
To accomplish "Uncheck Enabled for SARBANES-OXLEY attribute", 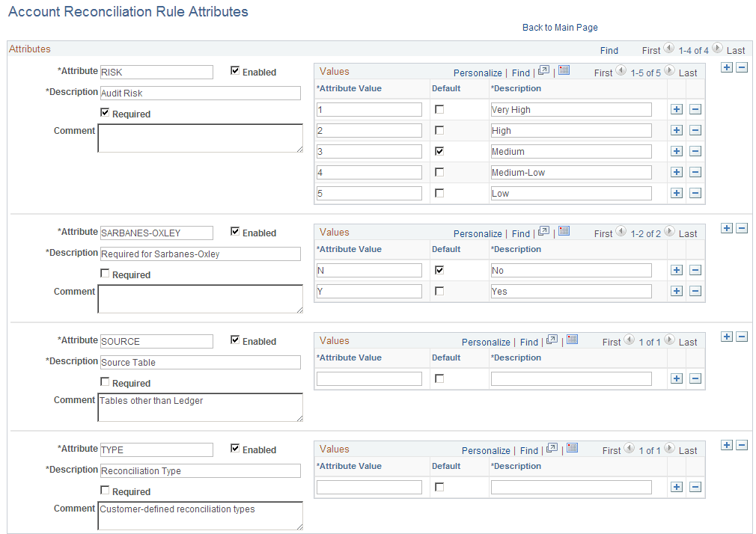I will point(234,232).
